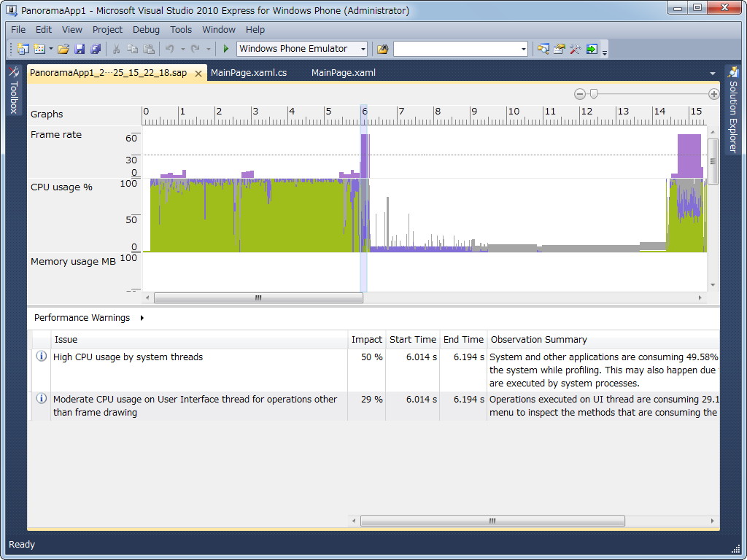The width and height of the screenshot is (747, 560).
Task: Click the Paste clipboard icon
Action: (x=149, y=49)
